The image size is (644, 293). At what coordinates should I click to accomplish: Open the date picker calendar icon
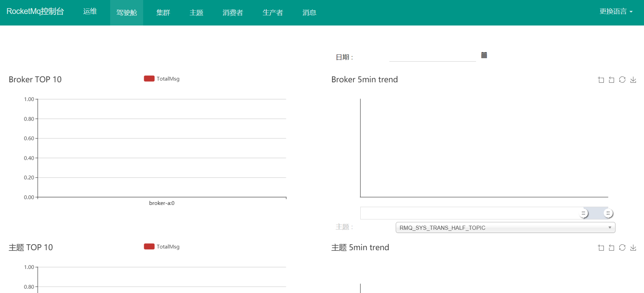pyautogui.click(x=484, y=55)
